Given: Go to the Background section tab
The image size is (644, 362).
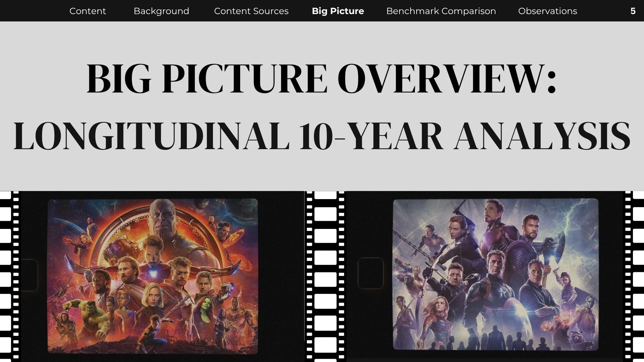Looking at the screenshot, I should click(161, 11).
